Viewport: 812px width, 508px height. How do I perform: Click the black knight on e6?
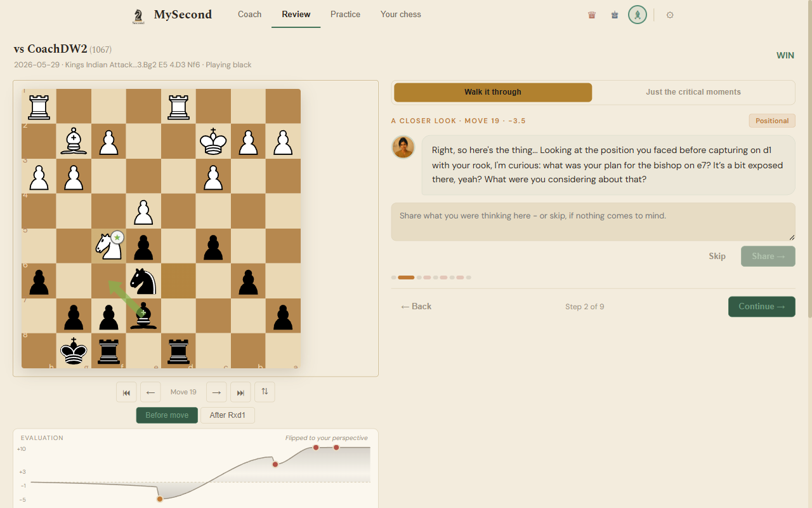click(143, 281)
